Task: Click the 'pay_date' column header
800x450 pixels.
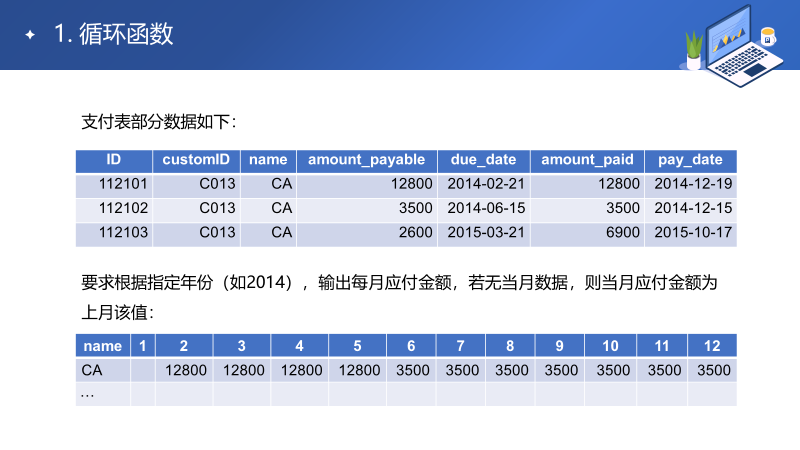Action: click(x=690, y=160)
